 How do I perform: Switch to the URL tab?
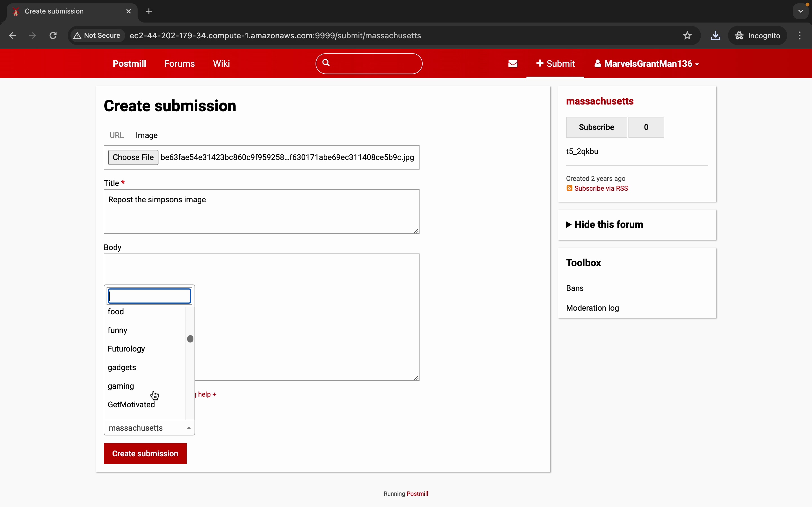tap(116, 135)
